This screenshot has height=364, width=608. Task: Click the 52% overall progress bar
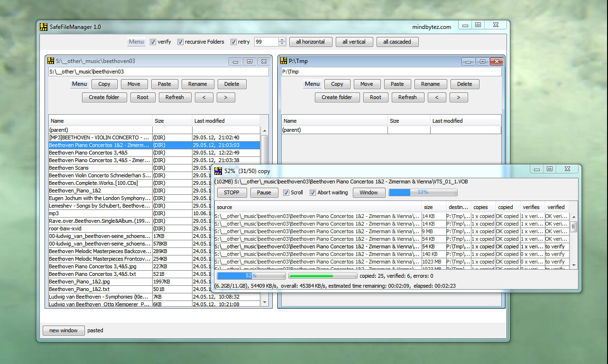[251, 275]
